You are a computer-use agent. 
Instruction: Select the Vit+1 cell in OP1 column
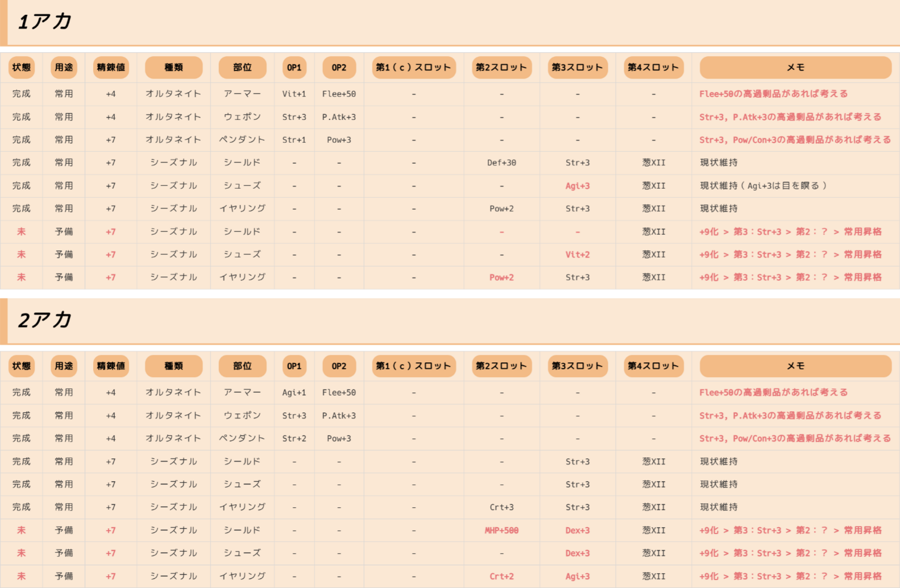click(x=294, y=94)
